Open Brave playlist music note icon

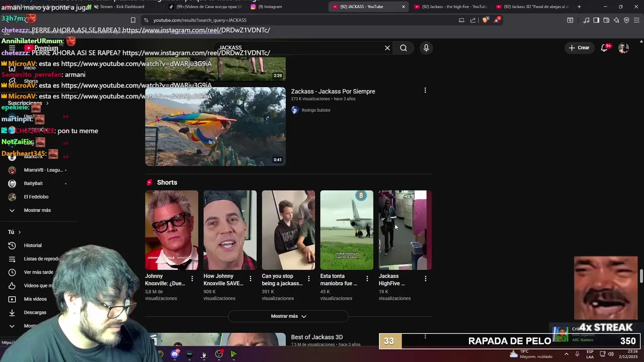coord(586,20)
